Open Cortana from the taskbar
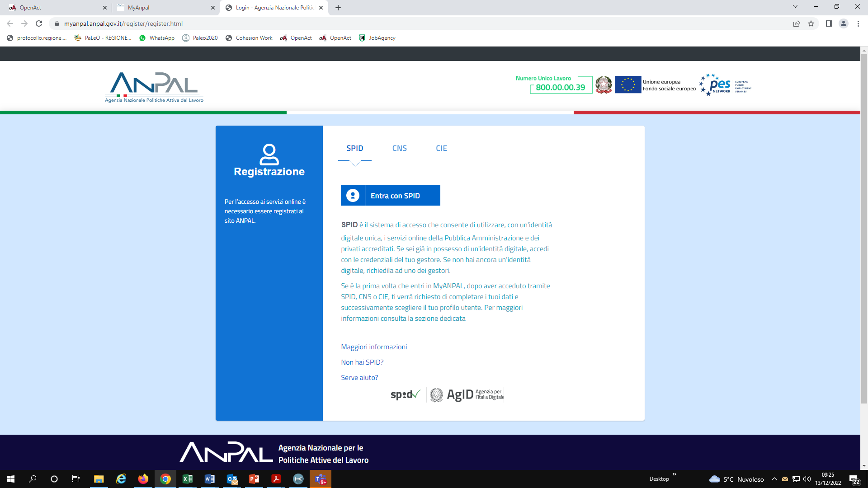The height and width of the screenshot is (488, 868). click(x=54, y=479)
